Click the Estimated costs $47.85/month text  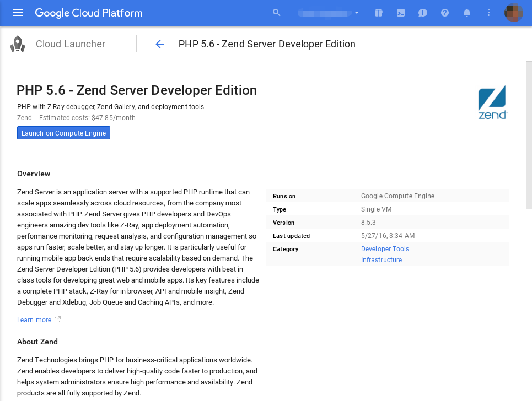click(87, 118)
